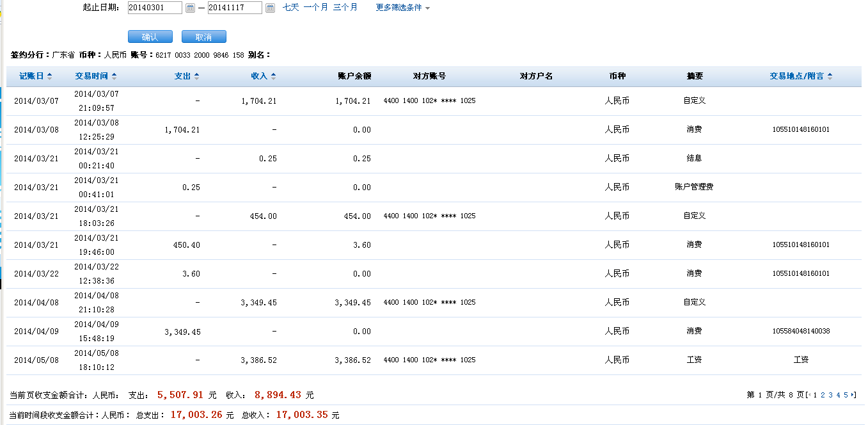Click sort arrows beside 交易时间 header
The height and width of the screenshot is (425, 868).
(x=114, y=76)
